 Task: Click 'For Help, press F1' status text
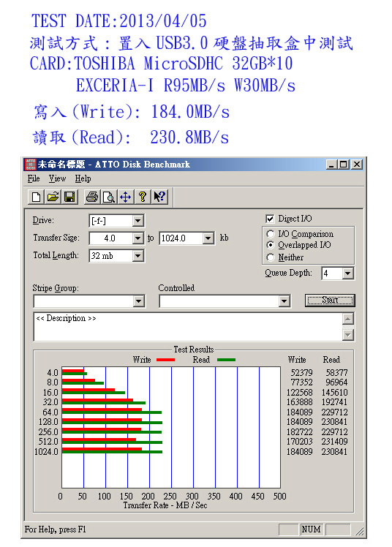tap(55, 529)
